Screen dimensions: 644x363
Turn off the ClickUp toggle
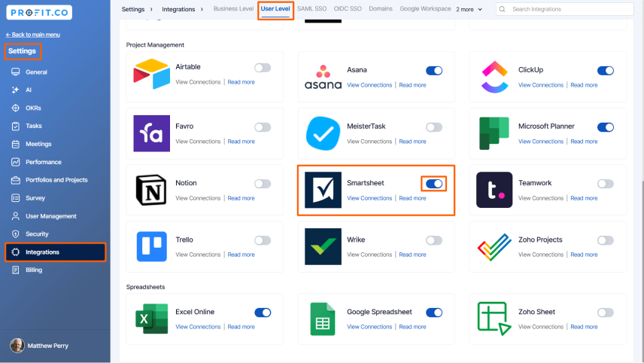606,71
